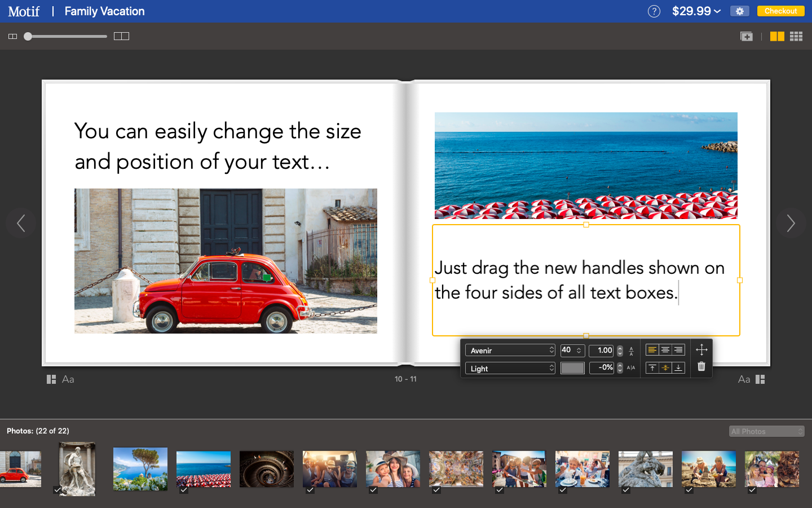Open the All Photos filter dropdown
Image resolution: width=812 pixels, height=508 pixels.
(766, 431)
